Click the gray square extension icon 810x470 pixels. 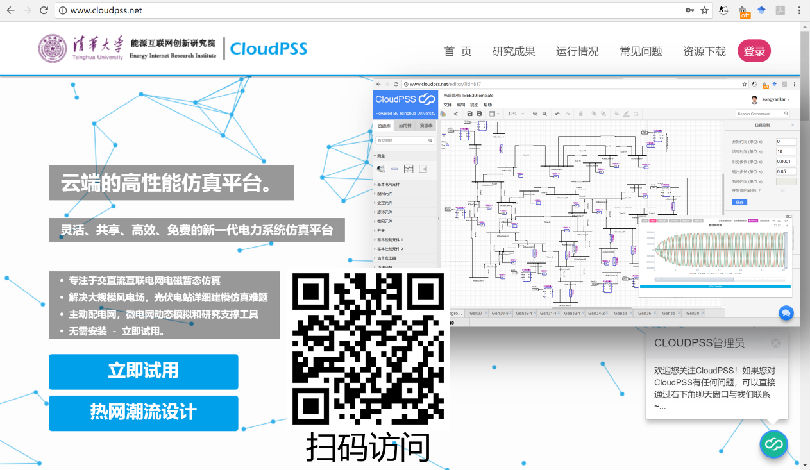pos(780,10)
